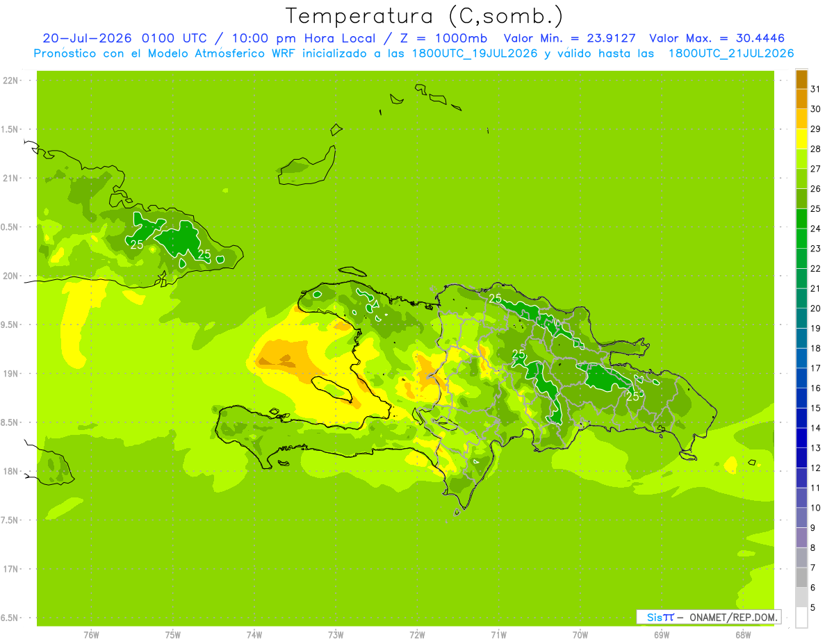The image size is (834, 644).
Task: Click the "75W" longitude axis label
Action: pos(173,635)
